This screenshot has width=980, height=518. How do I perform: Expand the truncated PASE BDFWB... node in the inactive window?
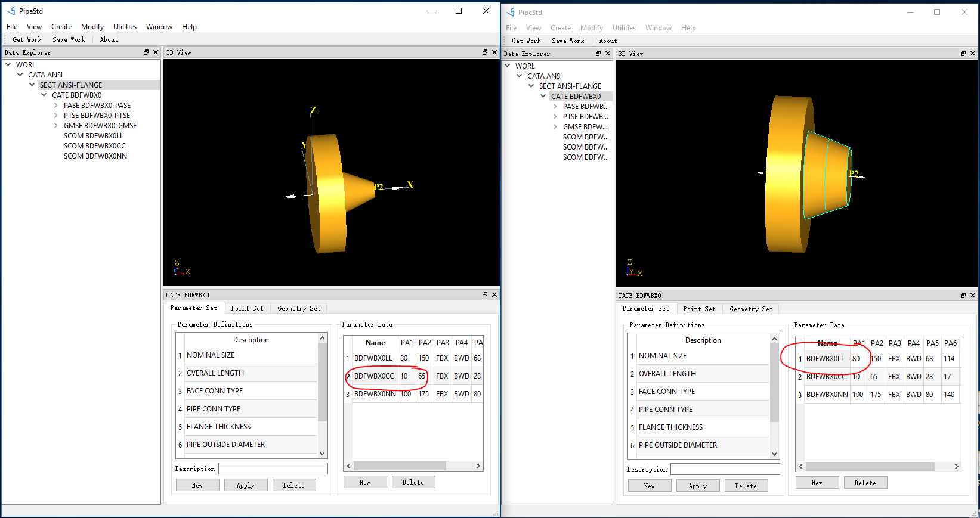555,106
